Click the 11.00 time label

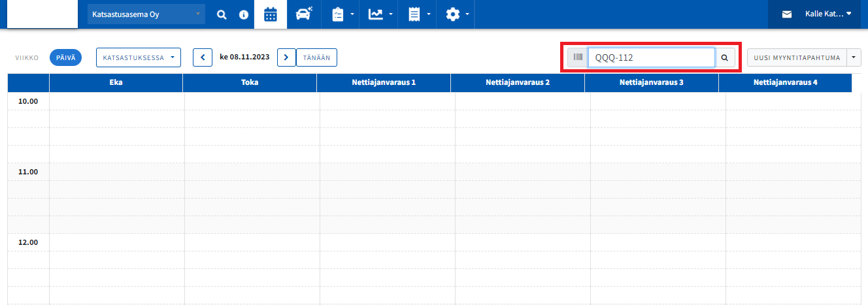pyautogui.click(x=28, y=172)
